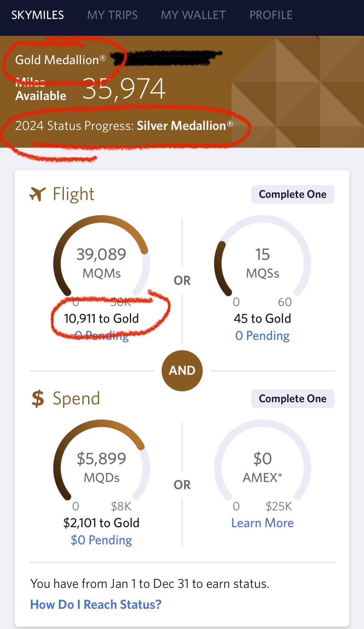Click Complete One badge beside Flight
Screen dimensions: 364x629
click(x=292, y=194)
